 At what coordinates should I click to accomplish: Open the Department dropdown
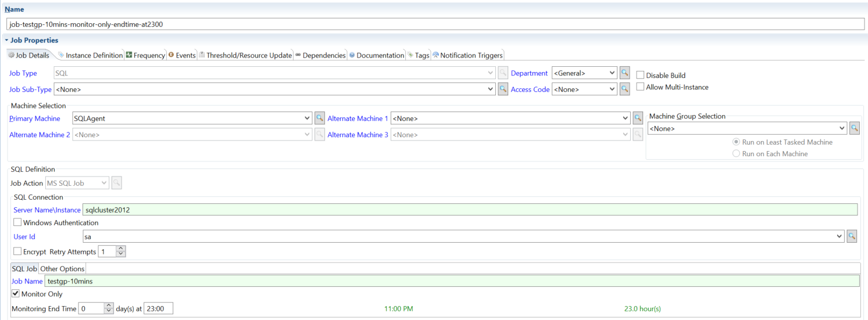point(612,73)
